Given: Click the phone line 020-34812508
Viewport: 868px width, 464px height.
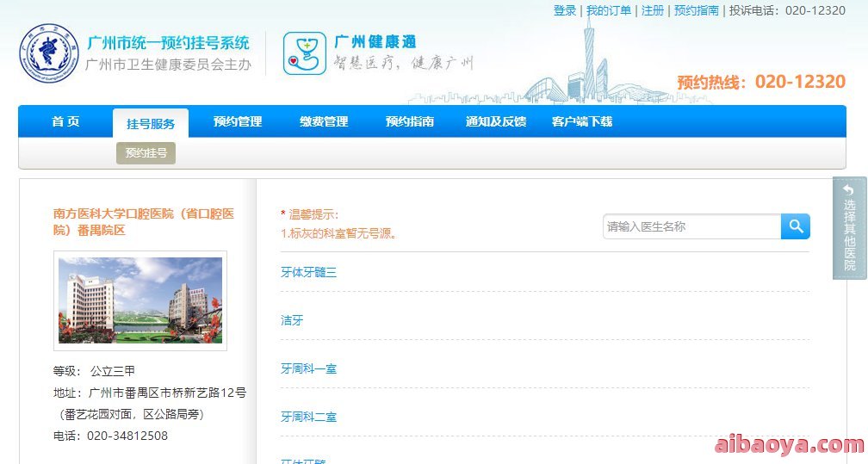Looking at the screenshot, I should pos(110,436).
